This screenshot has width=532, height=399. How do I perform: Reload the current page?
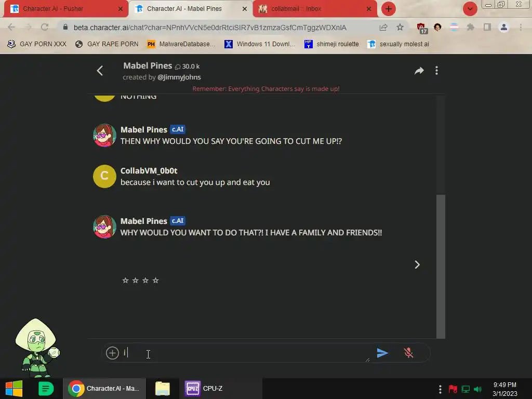pyautogui.click(x=45, y=27)
